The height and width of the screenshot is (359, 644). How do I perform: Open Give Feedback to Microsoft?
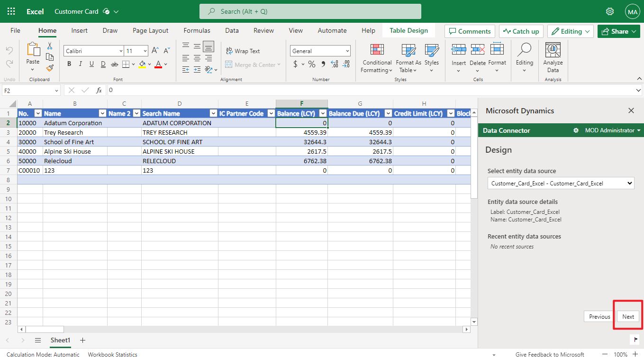point(550,354)
